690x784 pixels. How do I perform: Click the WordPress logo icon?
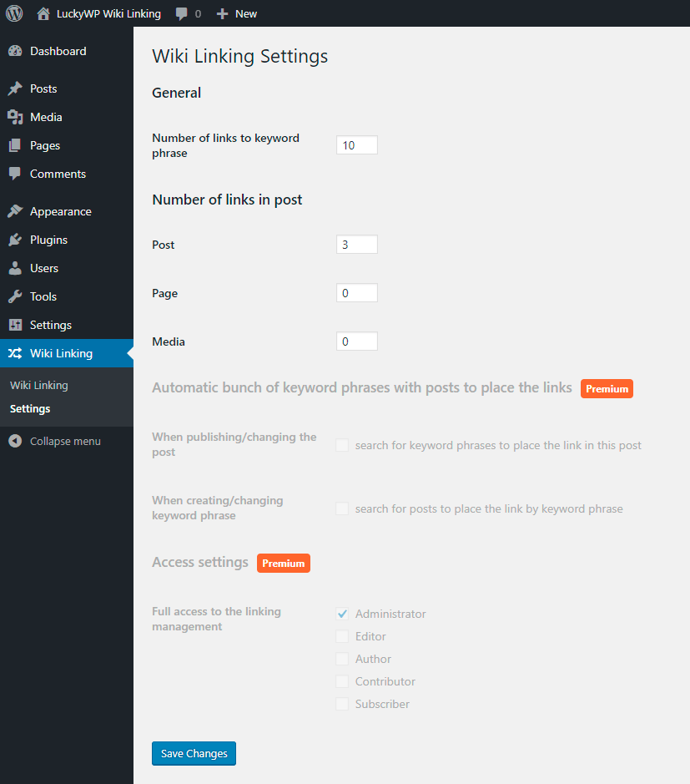tap(14, 13)
